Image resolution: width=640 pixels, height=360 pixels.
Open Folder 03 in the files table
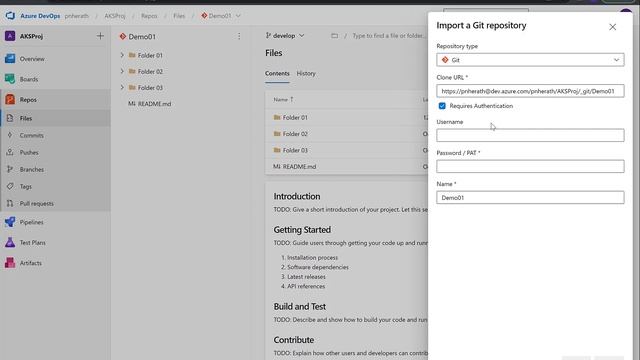click(295, 150)
